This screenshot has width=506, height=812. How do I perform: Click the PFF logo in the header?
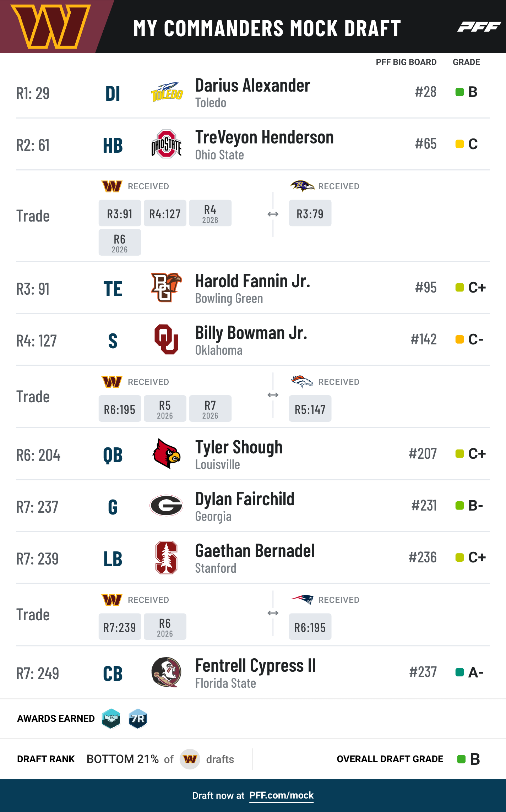pos(479,27)
